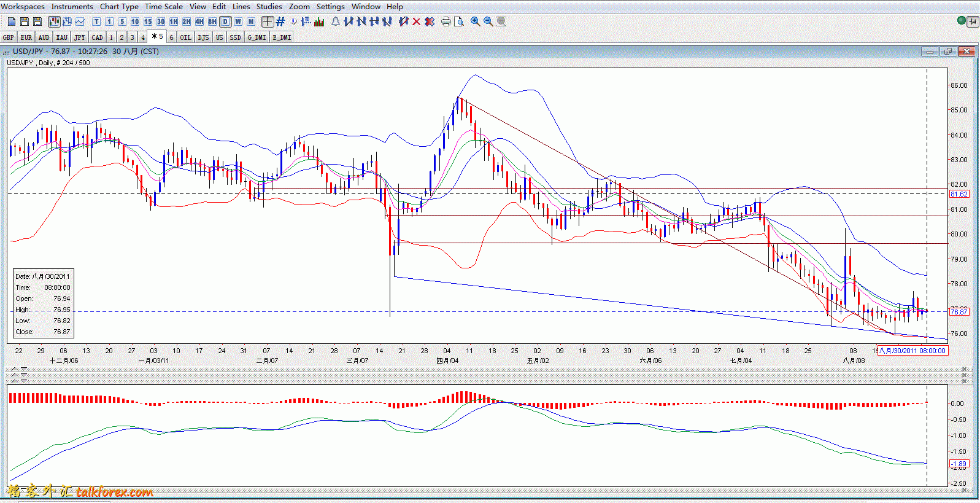
Task: Zoom in with the magnifier plus icon
Action: pyautogui.click(x=475, y=21)
